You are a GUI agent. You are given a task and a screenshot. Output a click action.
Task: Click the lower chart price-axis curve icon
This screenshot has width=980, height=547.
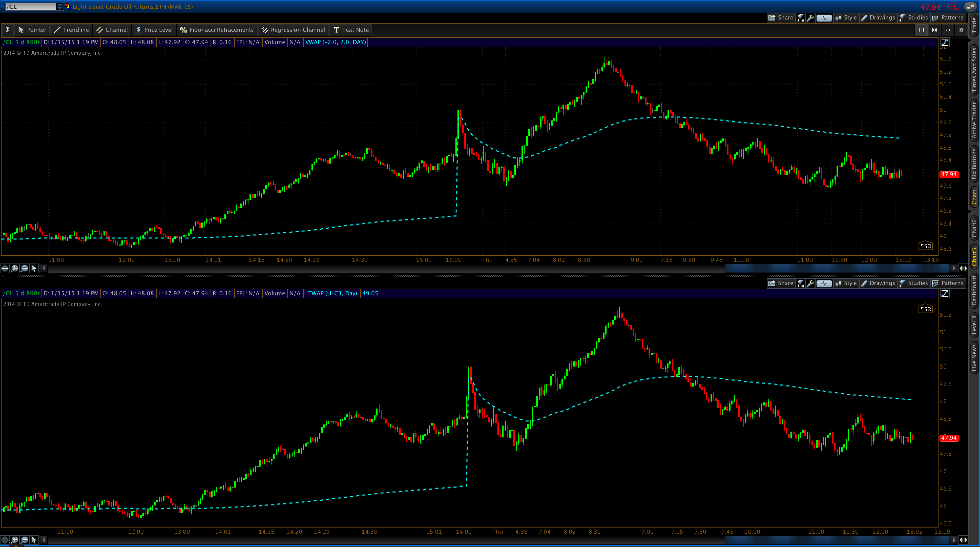945,293
